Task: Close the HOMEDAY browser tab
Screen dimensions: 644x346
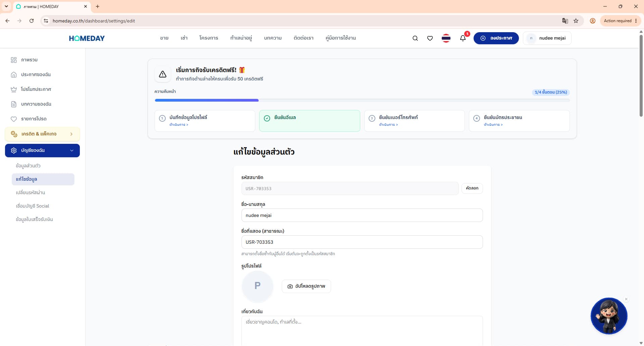Action: point(86,6)
